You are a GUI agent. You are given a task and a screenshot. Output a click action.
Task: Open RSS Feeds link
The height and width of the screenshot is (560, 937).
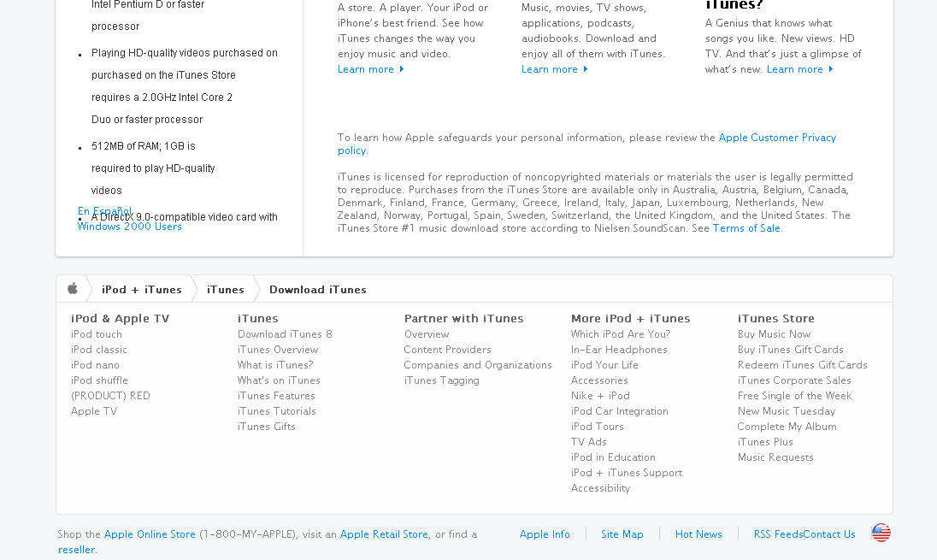778,534
